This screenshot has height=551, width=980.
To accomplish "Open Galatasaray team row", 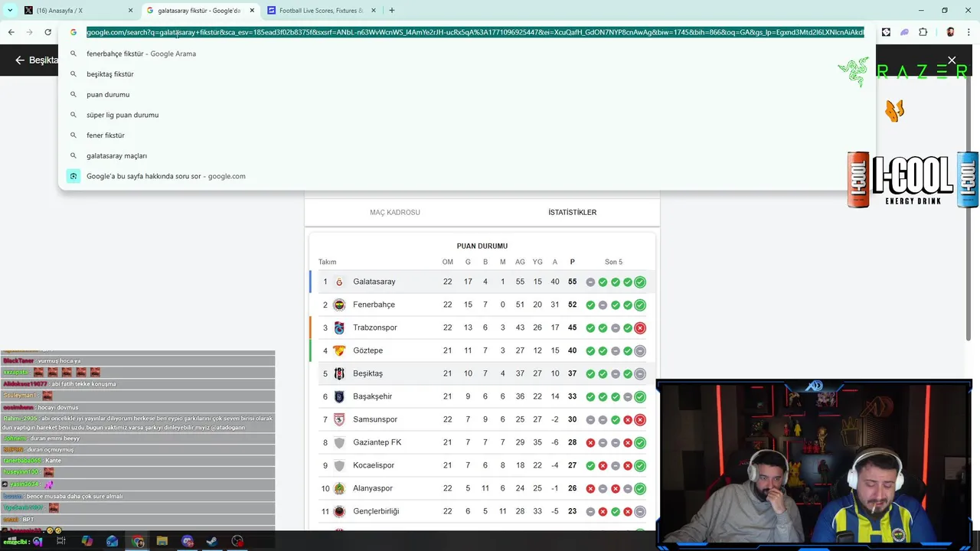I will (x=482, y=282).
